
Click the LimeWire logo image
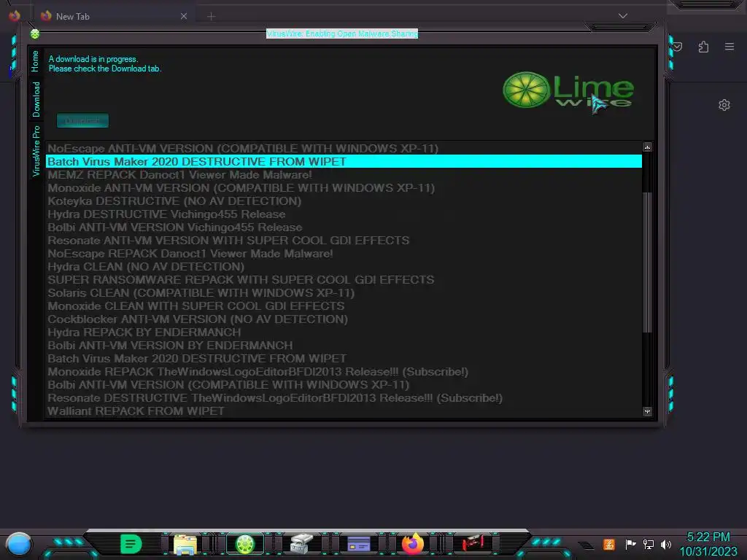coord(568,90)
